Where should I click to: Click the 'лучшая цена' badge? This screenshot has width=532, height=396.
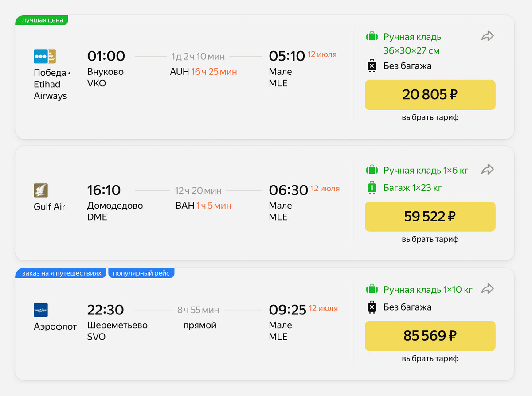point(42,20)
